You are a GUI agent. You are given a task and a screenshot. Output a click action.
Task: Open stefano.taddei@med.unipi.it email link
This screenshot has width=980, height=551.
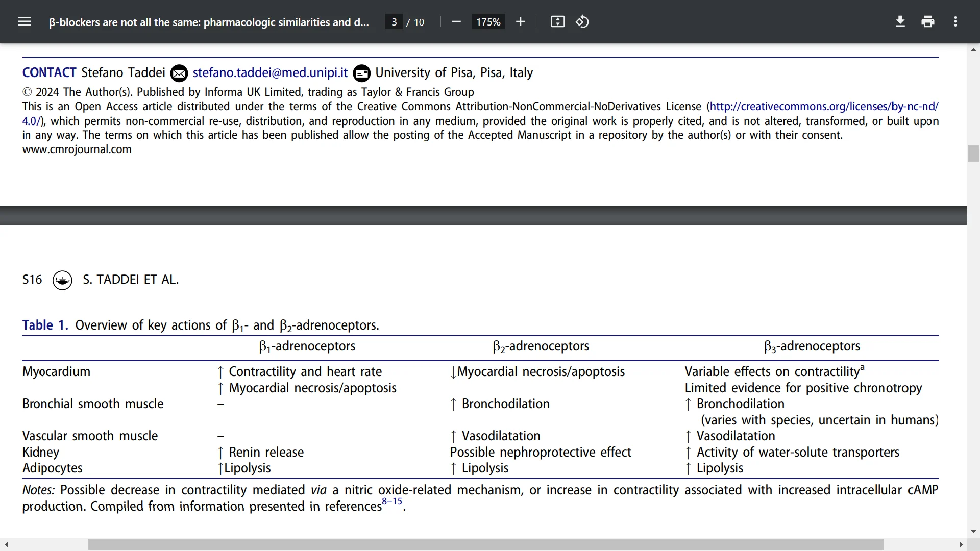[x=270, y=72]
